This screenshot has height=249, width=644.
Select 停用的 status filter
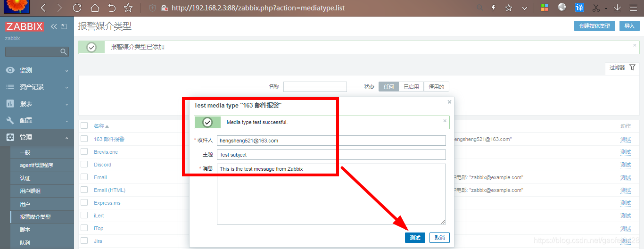click(x=437, y=87)
